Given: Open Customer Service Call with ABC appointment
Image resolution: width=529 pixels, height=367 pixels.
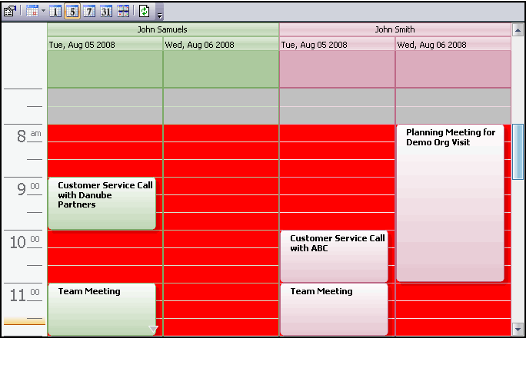Looking at the screenshot, I should pos(334,256).
